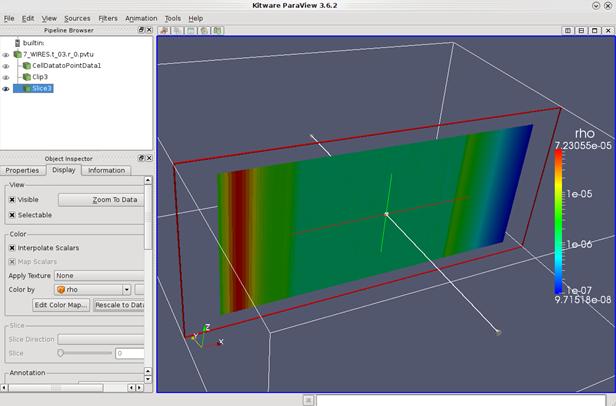The image size is (616, 406).
Task: Open the View menu
Action: coord(49,18)
